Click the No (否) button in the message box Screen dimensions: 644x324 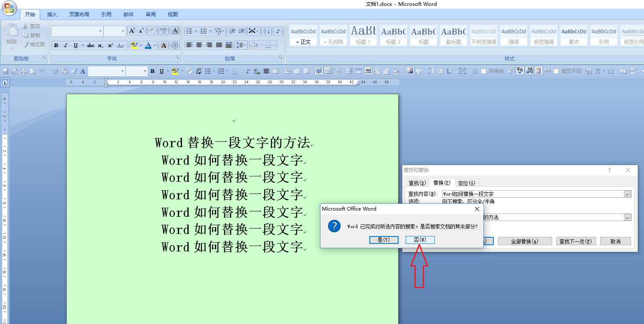[420, 240]
